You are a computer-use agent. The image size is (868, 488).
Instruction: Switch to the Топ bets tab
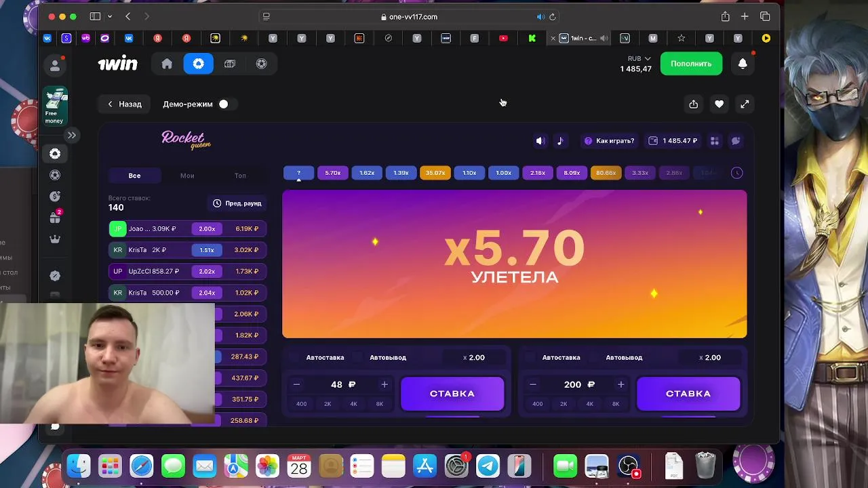point(240,176)
